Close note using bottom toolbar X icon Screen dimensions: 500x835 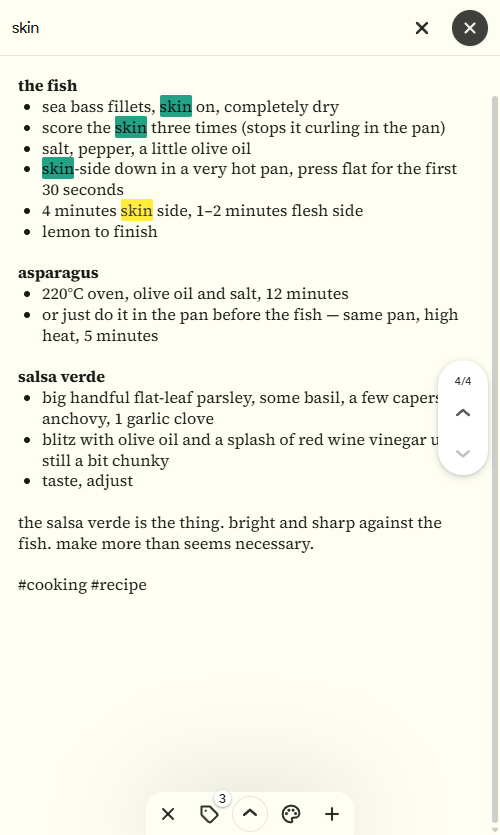coord(168,814)
